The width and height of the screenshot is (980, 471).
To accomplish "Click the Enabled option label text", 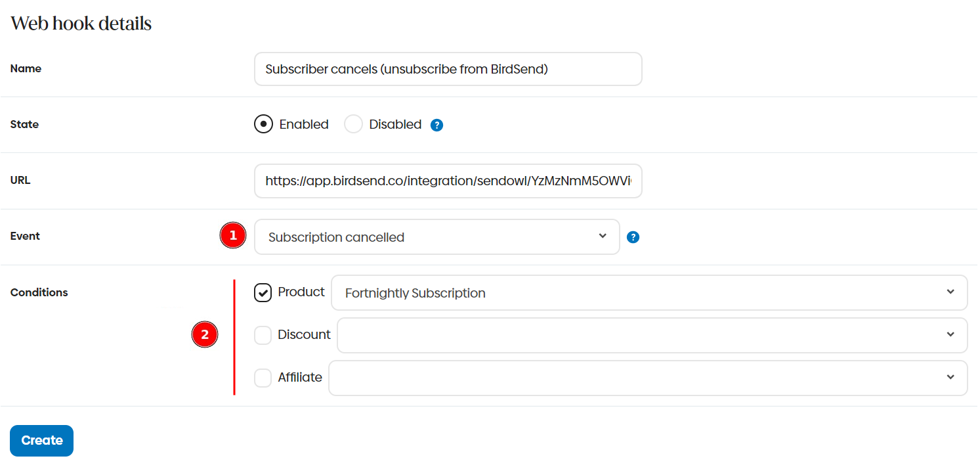I will click(304, 124).
